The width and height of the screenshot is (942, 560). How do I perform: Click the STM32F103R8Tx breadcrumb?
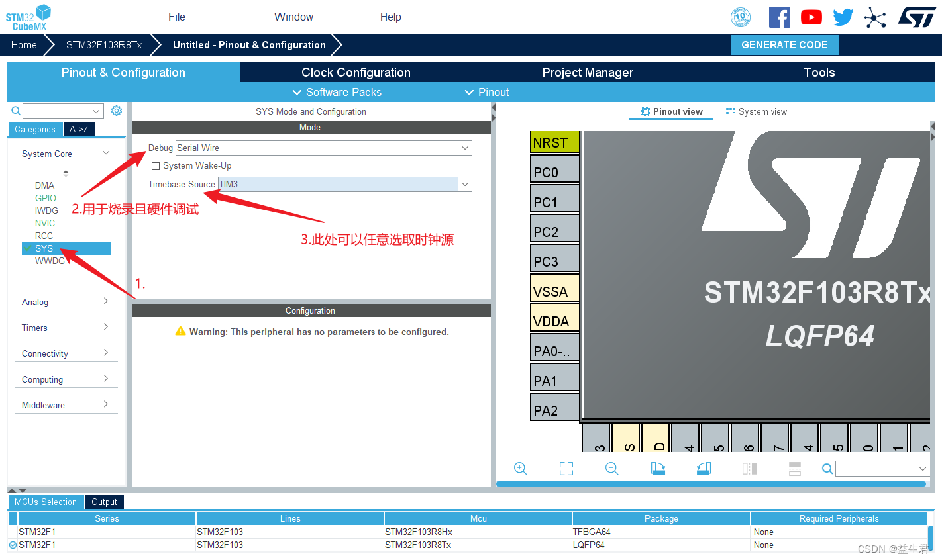tap(104, 45)
